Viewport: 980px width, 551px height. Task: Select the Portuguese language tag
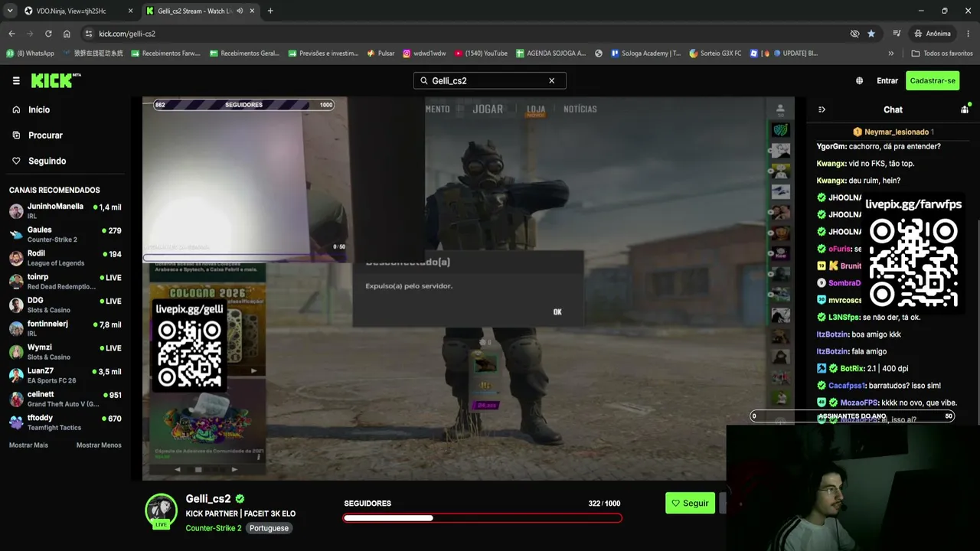tap(269, 528)
